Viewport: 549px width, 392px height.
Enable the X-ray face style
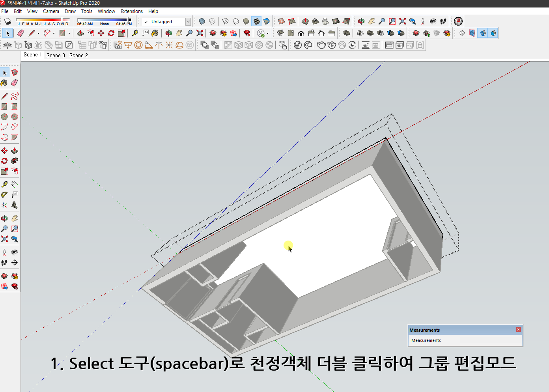pyautogui.click(x=201, y=21)
